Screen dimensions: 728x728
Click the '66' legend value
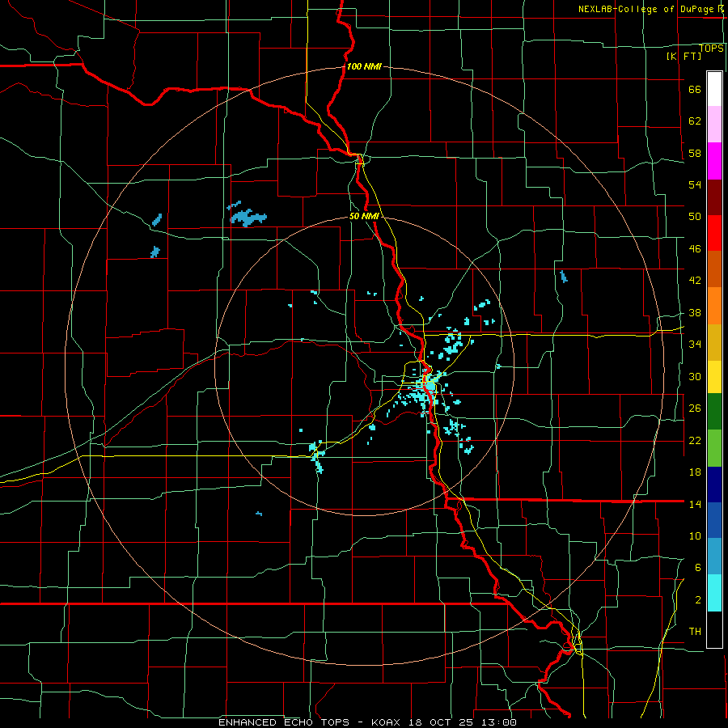pyautogui.click(x=695, y=90)
